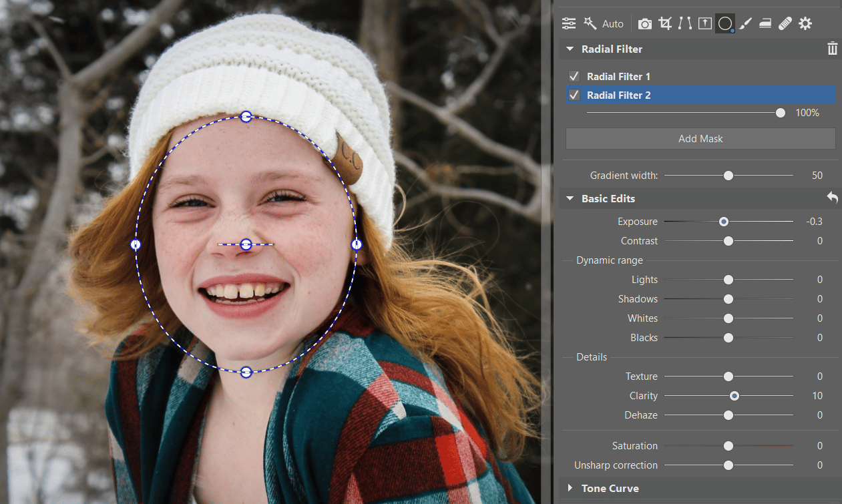The image size is (842, 504).
Task: Select the Crop tool
Action: coord(665,24)
